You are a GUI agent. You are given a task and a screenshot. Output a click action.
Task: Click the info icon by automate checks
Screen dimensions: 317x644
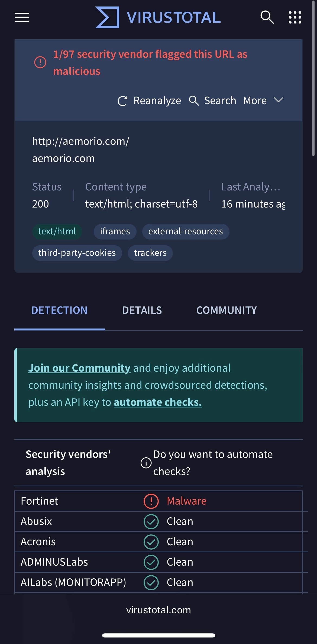(x=146, y=463)
